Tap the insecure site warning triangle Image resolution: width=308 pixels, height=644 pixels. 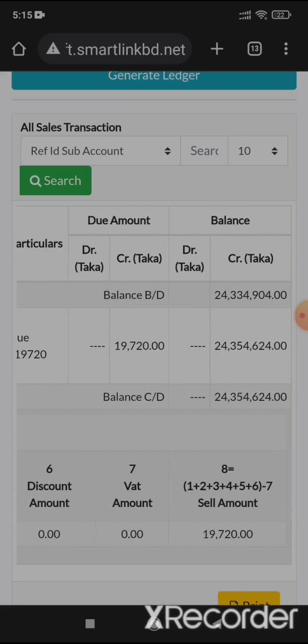53,49
